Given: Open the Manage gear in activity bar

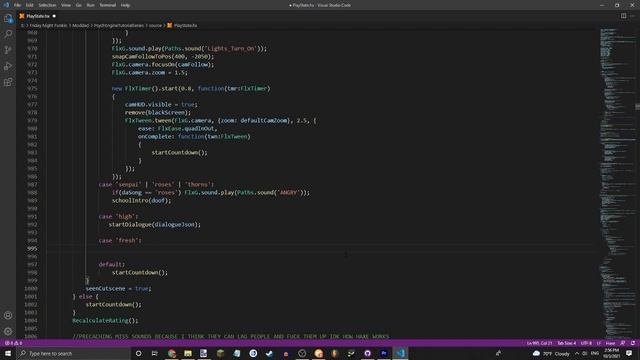Looking at the screenshot, I should pos(8,331).
